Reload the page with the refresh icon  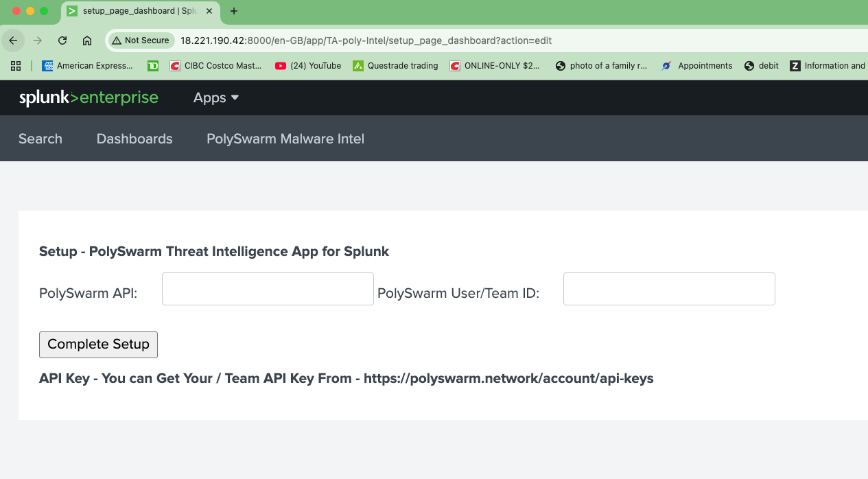coord(62,40)
